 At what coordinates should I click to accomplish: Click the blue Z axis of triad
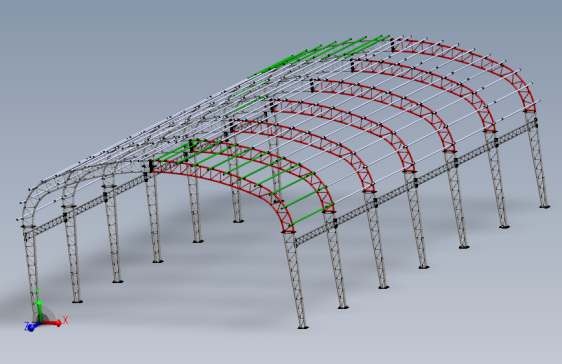33,326
